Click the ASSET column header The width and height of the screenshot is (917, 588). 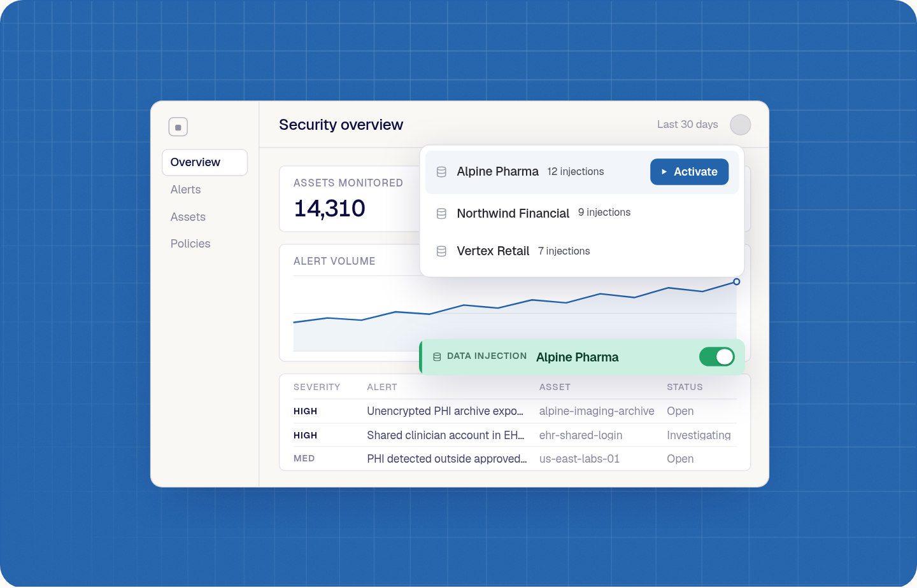[555, 387]
